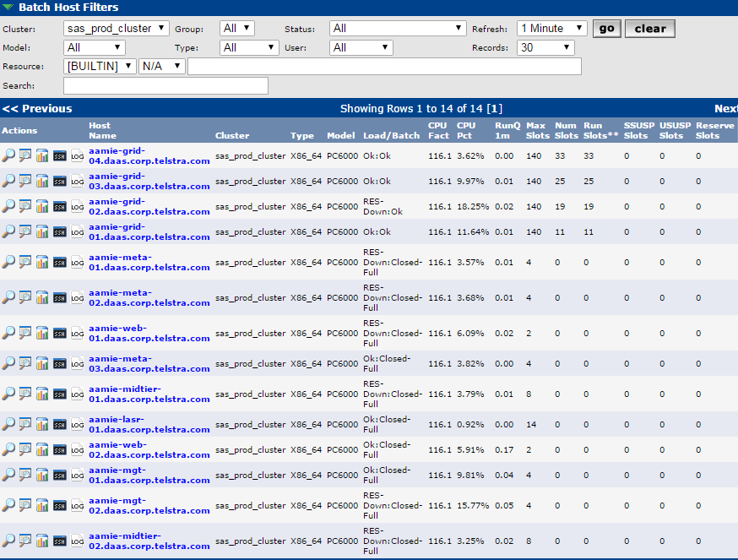Collapse the Batch Host Filters panel triangle
The height and width of the screenshot is (560, 738).
[x=8, y=8]
